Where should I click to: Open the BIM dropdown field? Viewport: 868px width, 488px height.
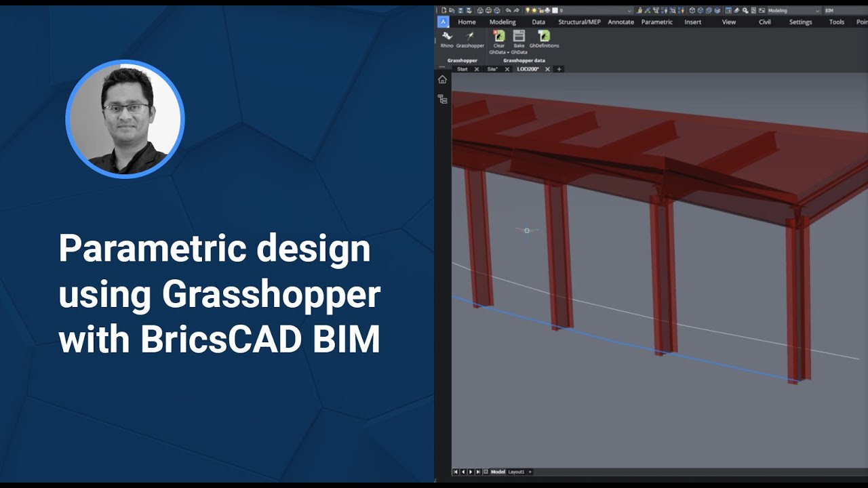click(846, 10)
